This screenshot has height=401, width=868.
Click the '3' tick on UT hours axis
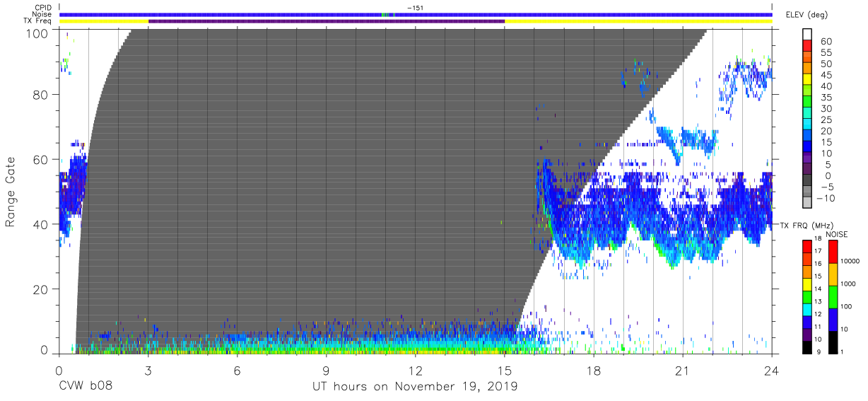[x=148, y=369]
